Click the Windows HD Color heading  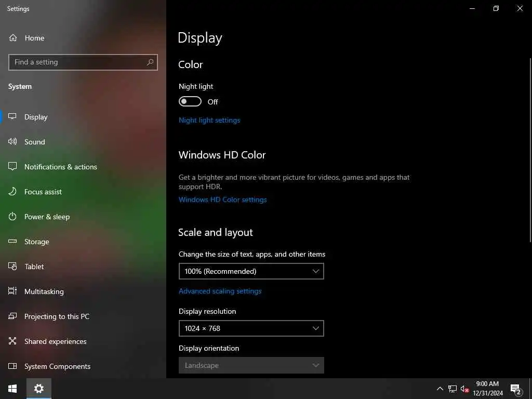click(222, 155)
